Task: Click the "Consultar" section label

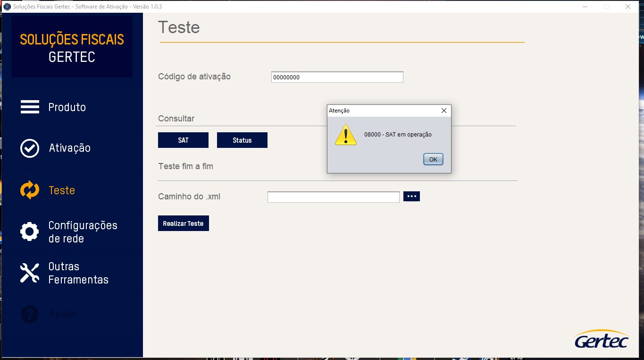Action: pyautogui.click(x=176, y=119)
